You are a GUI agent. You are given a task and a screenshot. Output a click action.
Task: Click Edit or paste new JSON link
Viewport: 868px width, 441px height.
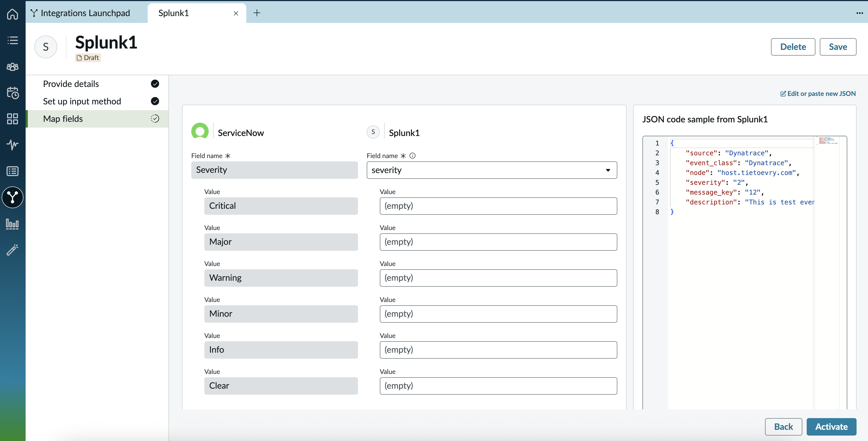818,94
